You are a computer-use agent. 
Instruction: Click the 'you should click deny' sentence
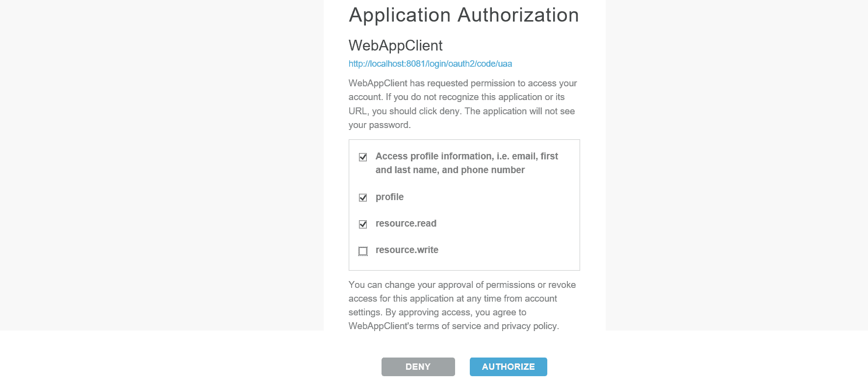pos(416,111)
